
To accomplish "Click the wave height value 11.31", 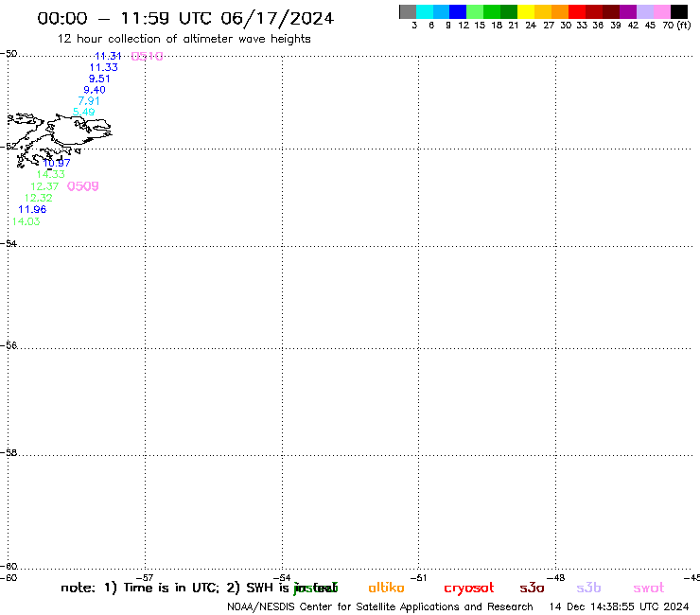I will (108, 56).
